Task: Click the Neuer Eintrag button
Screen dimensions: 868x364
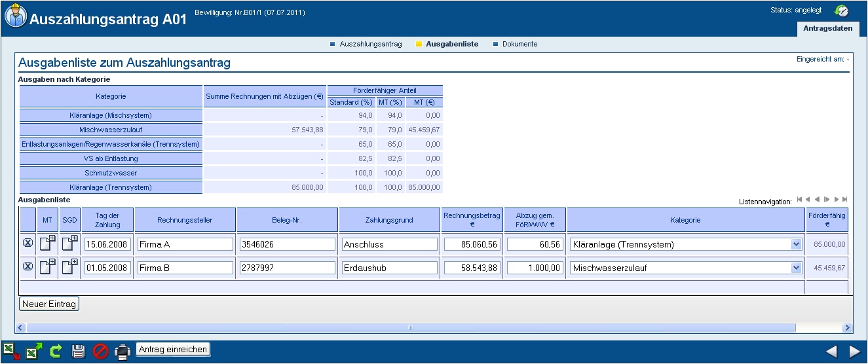Action: [x=49, y=304]
